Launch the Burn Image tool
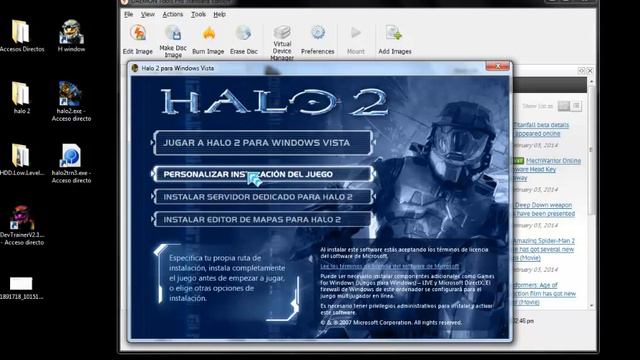Viewport: 640px width, 360px height. pyautogui.click(x=208, y=39)
